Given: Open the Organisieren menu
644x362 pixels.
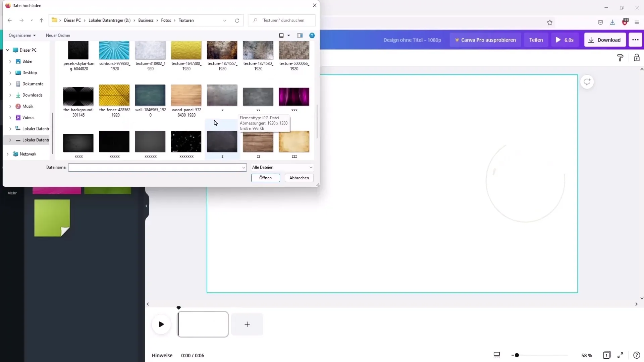Looking at the screenshot, I should 22,35.
